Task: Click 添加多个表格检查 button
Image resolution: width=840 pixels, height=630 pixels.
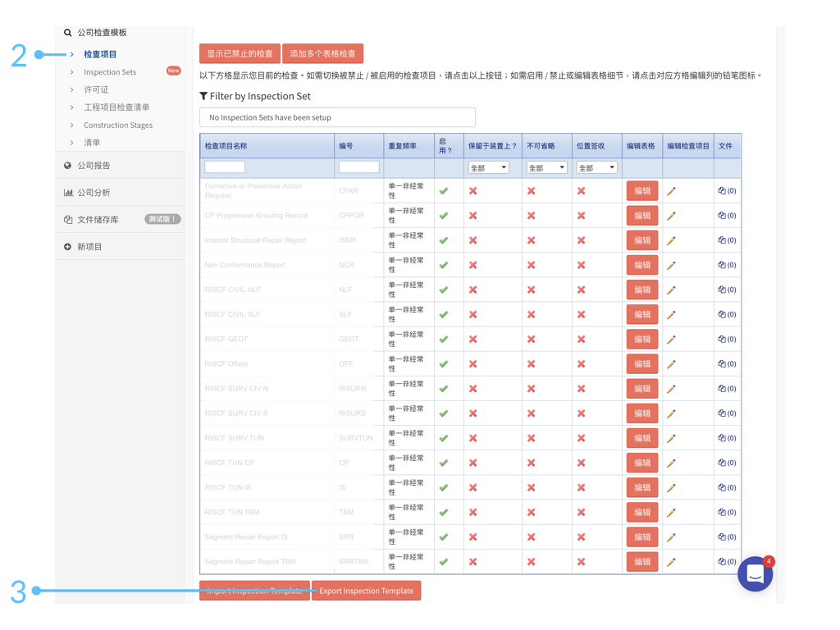Action: coord(322,53)
